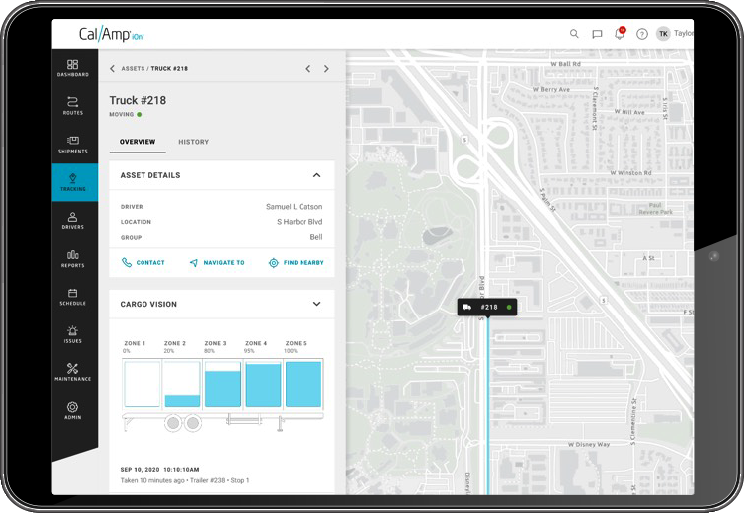Select Zone 5 cargo compartment
The height and width of the screenshot is (513, 744).
(303, 383)
